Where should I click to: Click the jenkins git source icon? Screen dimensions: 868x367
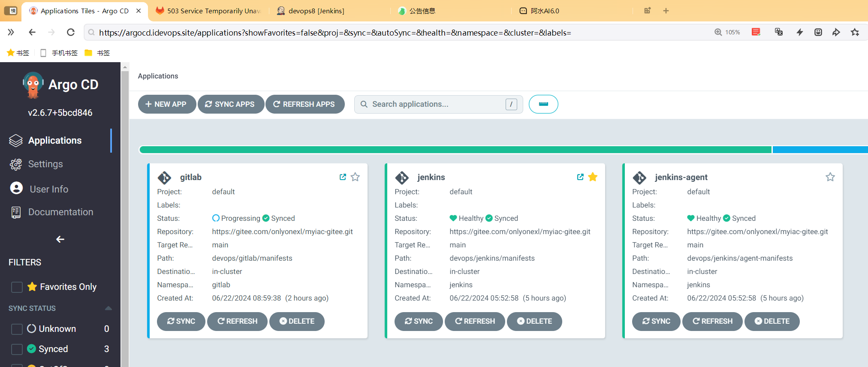coord(402,177)
